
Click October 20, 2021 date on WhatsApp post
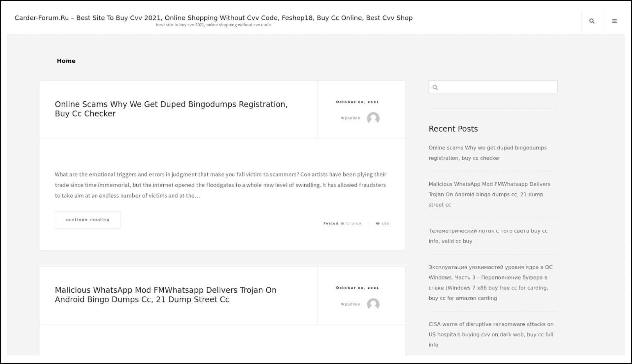click(357, 288)
